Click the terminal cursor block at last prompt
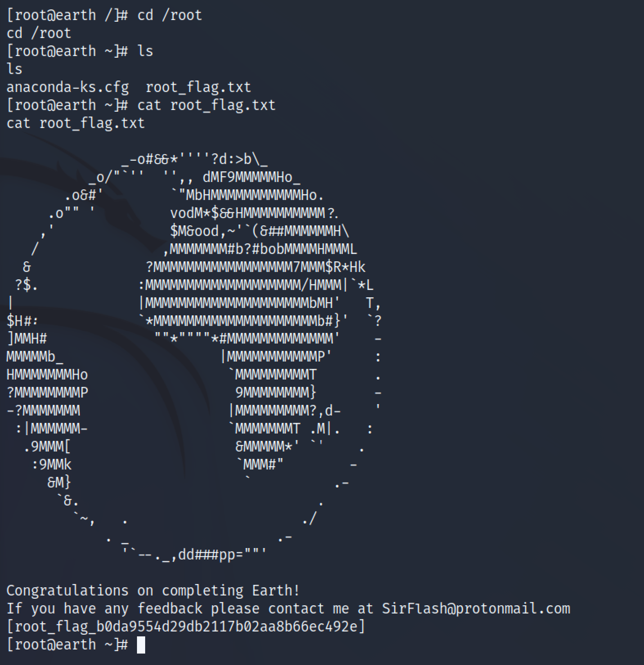Viewport: 644px width, 665px height. pyautogui.click(x=141, y=645)
